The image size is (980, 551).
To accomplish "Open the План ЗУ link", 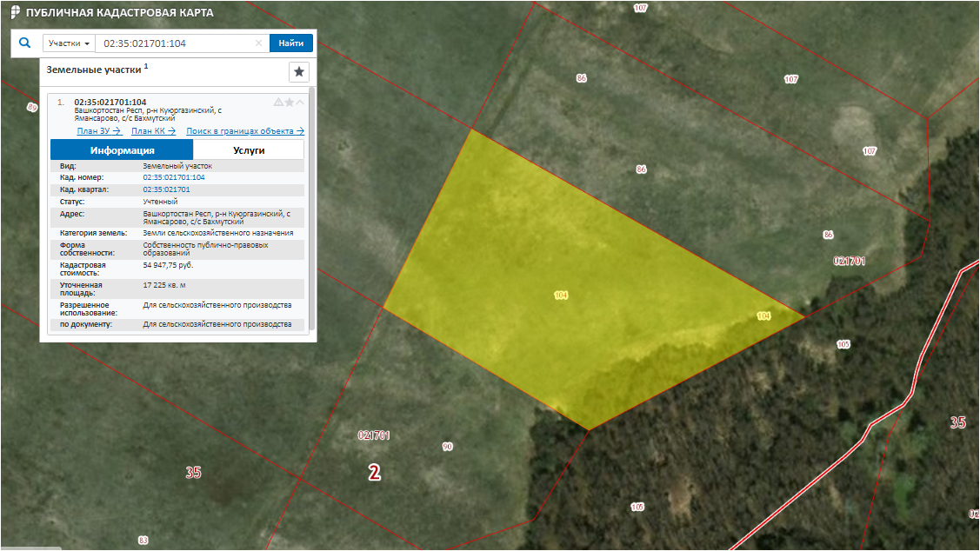I will (98, 131).
